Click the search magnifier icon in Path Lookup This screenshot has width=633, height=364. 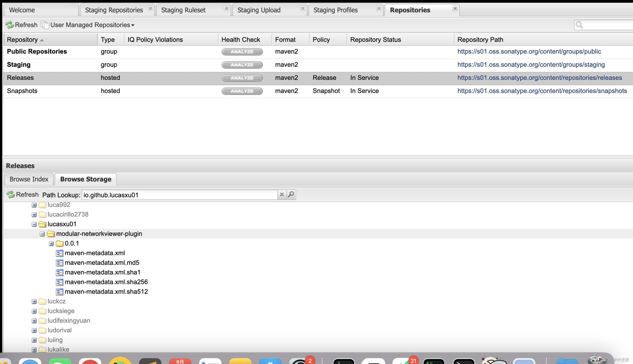tap(291, 194)
